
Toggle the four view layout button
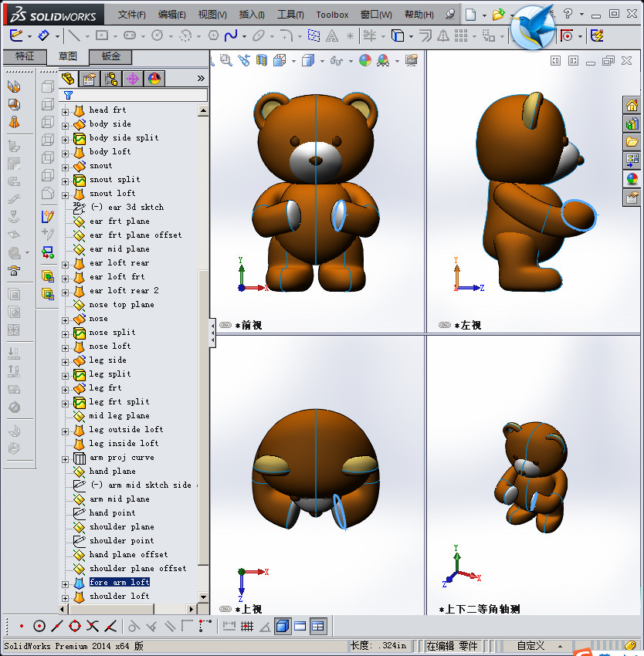pos(318,627)
